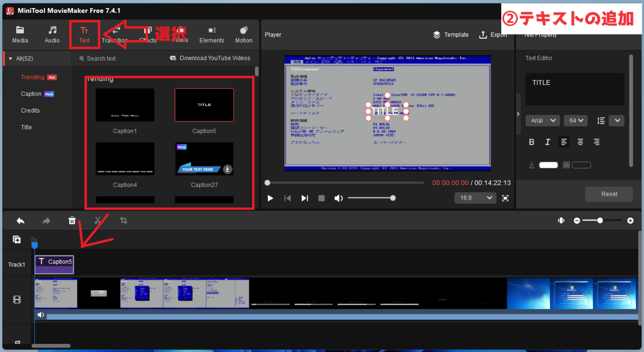Delete selected clip with trash icon
The height and width of the screenshot is (352, 644).
(x=72, y=221)
